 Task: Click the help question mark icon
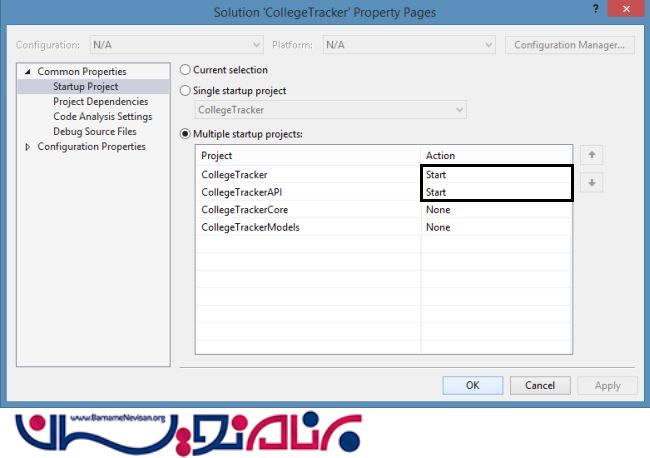click(595, 9)
